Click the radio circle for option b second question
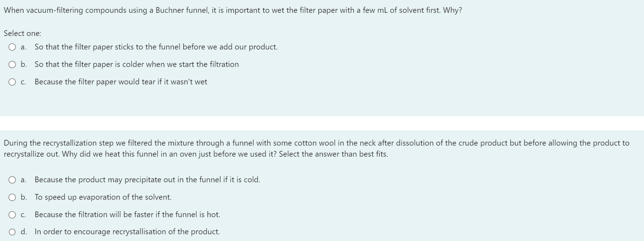644x241 pixels. (x=12, y=197)
